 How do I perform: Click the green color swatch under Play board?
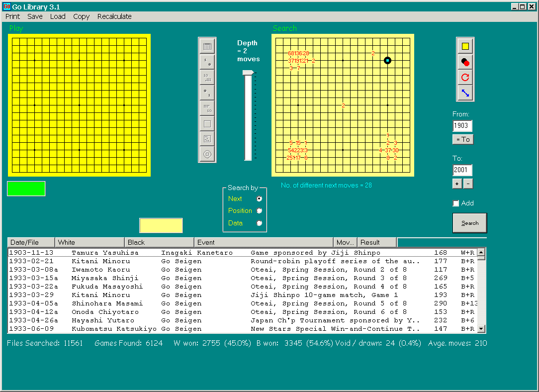(x=26, y=189)
